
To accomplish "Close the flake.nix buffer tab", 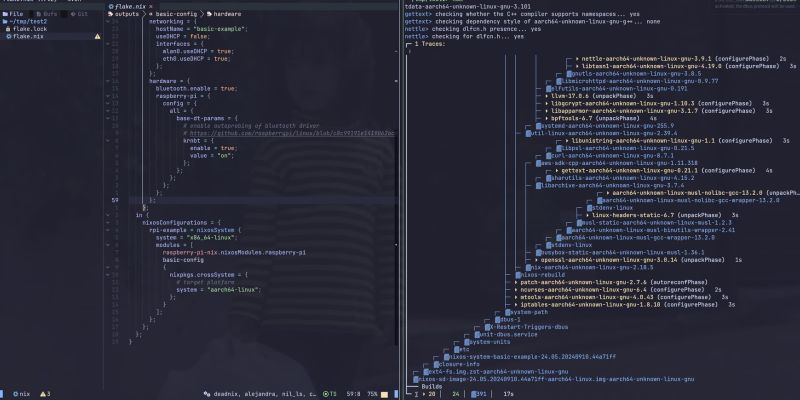I will [x=151, y=7].
